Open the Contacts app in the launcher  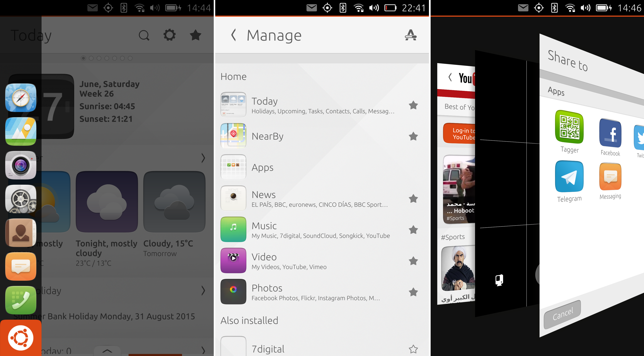(x=21, y=233)
